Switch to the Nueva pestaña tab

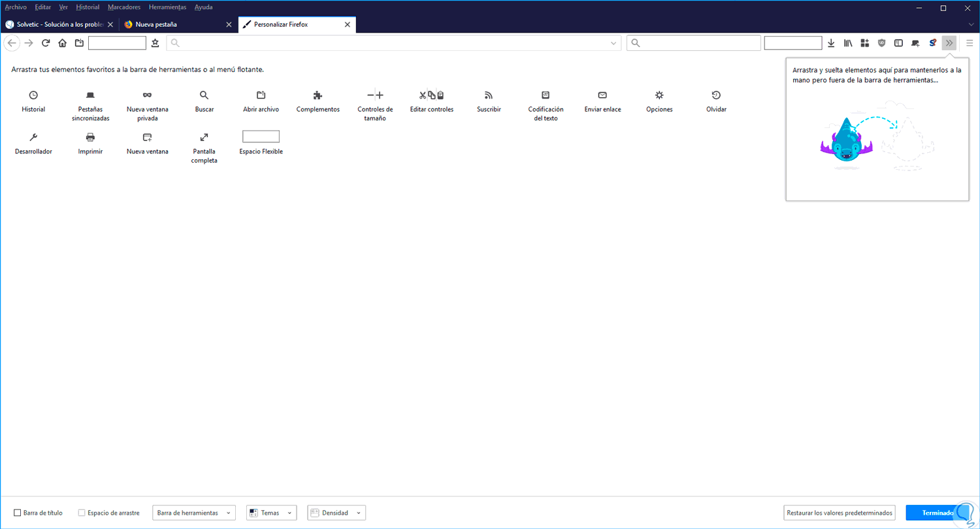pyautogui.click(x=178, y=24)
